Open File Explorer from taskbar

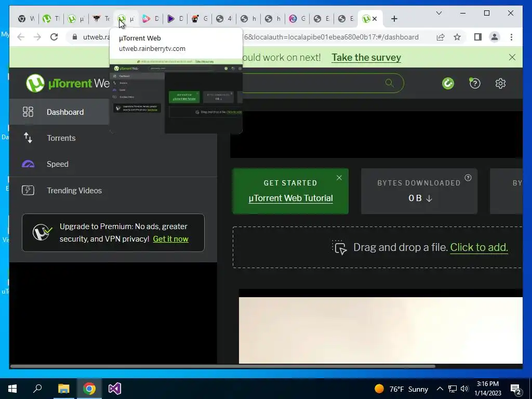[63, 389]
